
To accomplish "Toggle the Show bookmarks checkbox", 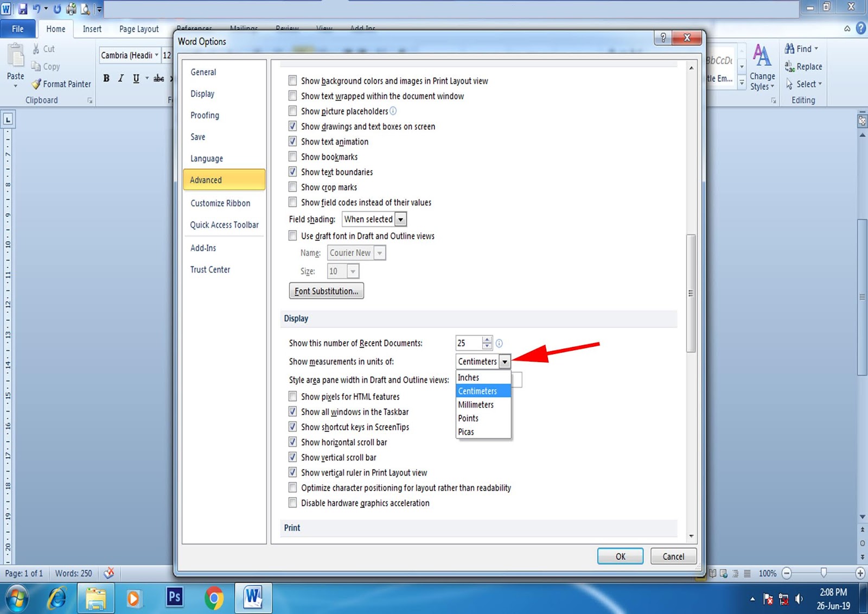I will [x=292, y=156].
